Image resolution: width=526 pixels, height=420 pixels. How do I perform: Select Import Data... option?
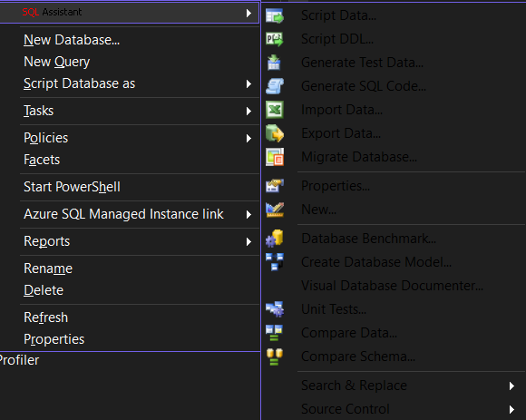342,110
